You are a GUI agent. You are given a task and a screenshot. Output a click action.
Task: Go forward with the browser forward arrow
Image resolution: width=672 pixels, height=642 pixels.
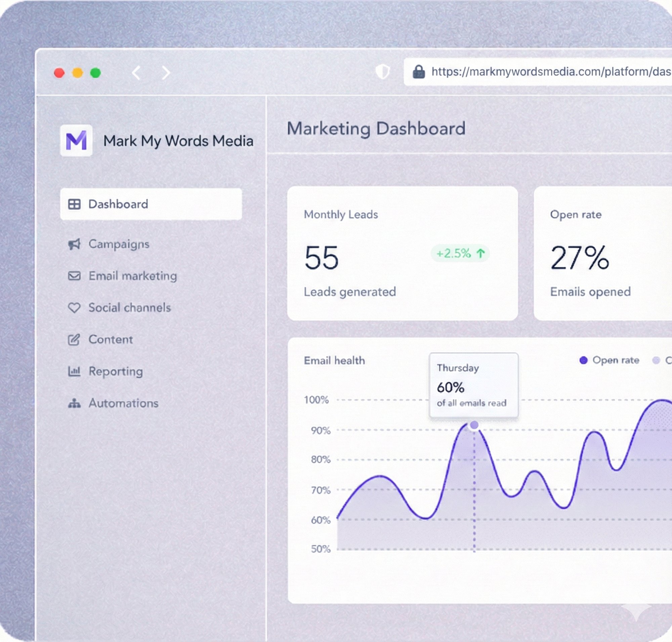166,73
